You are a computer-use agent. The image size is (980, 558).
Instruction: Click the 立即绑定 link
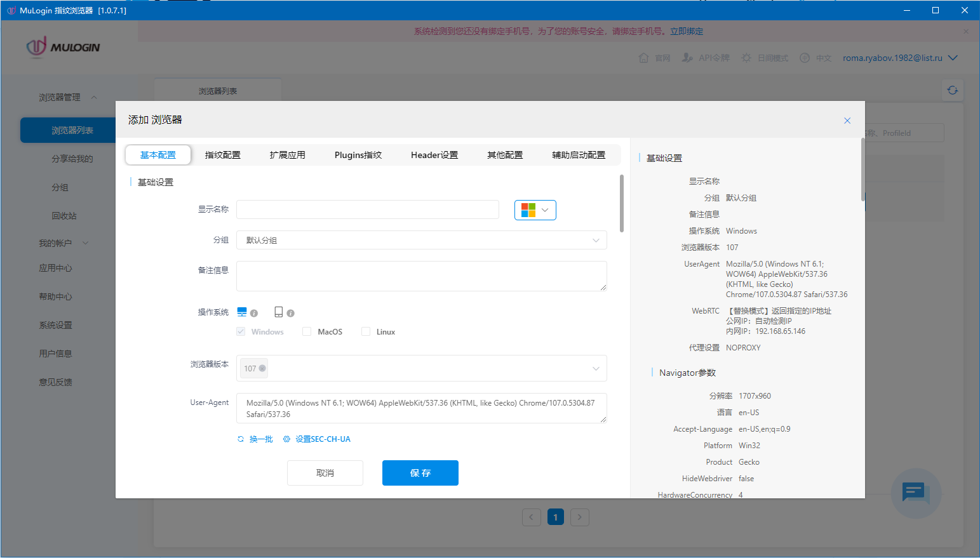point(687,31)
